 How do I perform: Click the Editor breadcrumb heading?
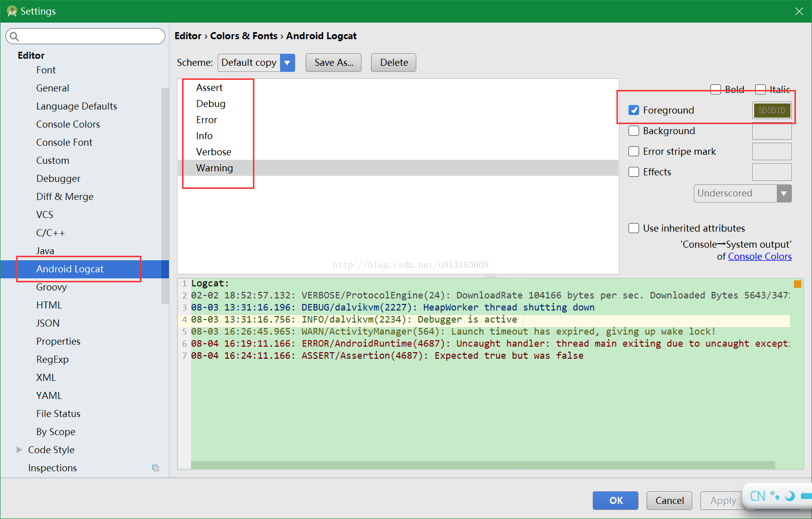(x=188, y=36)
